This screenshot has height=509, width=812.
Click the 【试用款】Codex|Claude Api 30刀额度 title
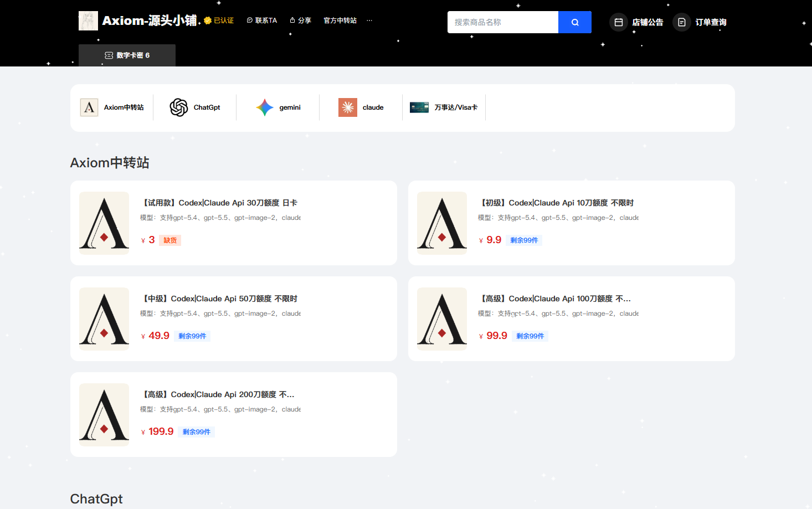(x=219, y=203)
